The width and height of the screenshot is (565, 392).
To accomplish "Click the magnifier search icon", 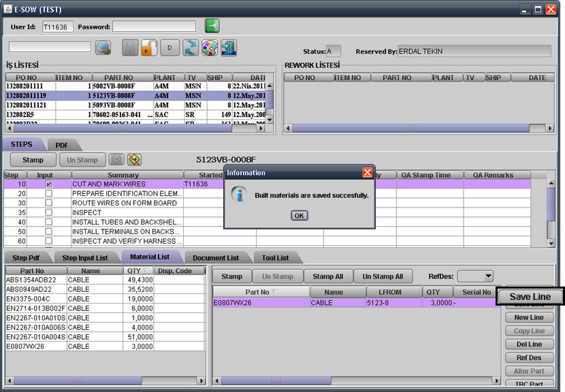I will pyautogui.click(x=103, y=48).
